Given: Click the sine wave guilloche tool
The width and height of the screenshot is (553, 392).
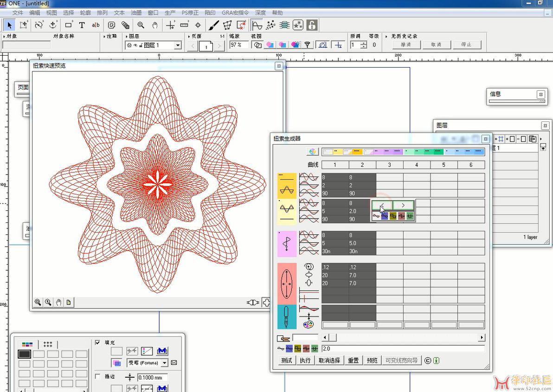Looking at the screenshot, I should [257, 25].
